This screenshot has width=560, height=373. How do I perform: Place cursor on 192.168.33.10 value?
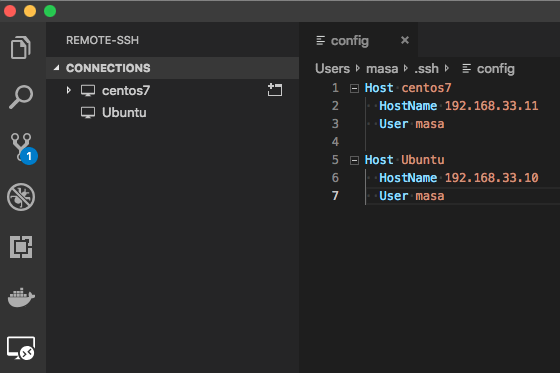pos(491,178)
